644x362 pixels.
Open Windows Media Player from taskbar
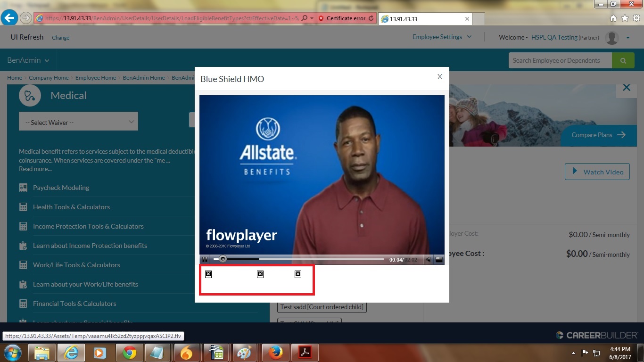point(100,353)
